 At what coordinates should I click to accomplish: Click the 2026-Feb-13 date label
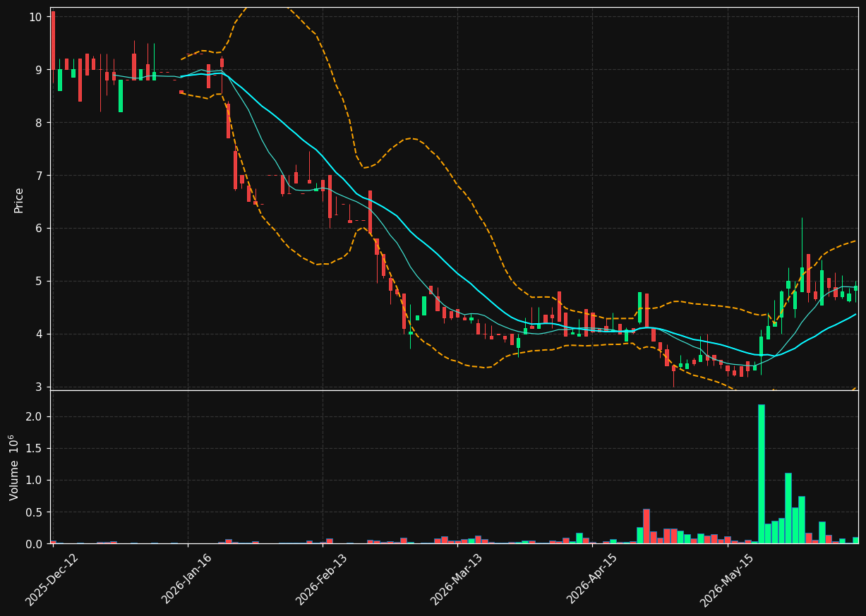pyautogui.click(x=322, y=579)
